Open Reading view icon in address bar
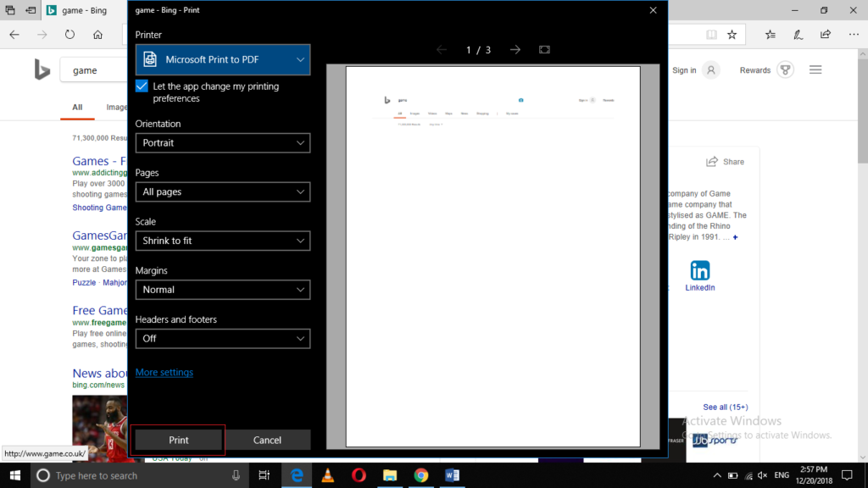Screen dimensions: 868x488 point(711,34)
